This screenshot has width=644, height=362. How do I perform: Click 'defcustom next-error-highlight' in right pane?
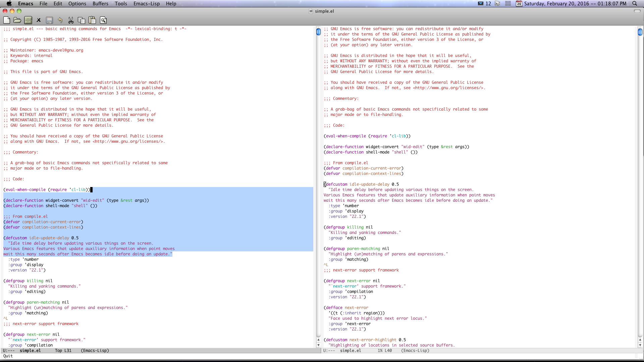click(361, 340)
